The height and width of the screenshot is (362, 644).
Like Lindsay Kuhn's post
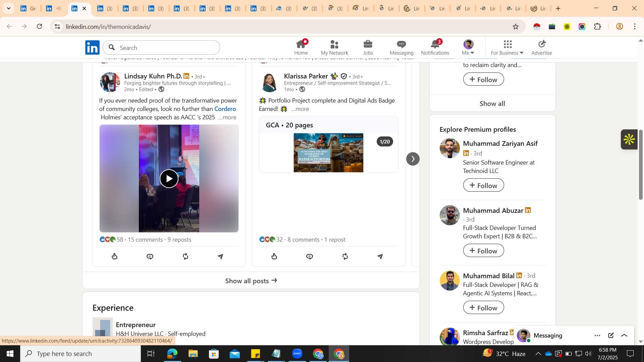pos(115,256)
